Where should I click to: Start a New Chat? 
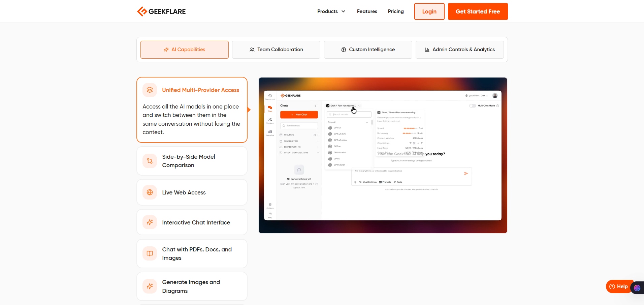coord(299,115)
